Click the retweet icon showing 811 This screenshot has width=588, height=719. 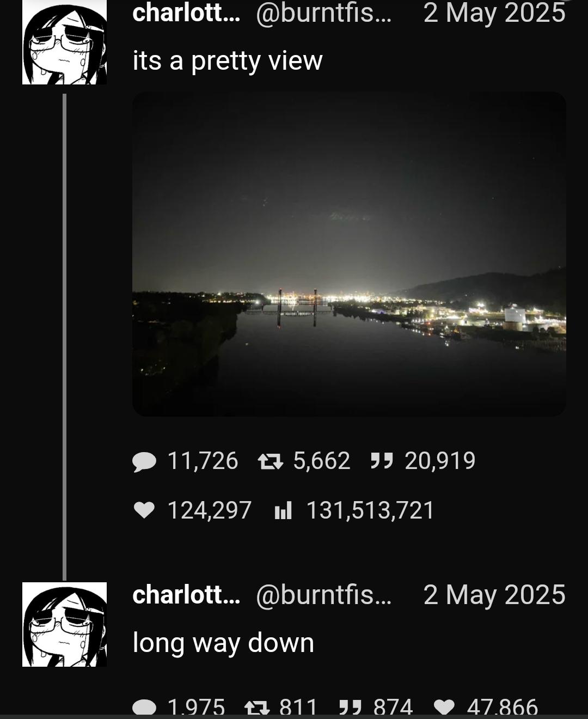click(257, 708)
